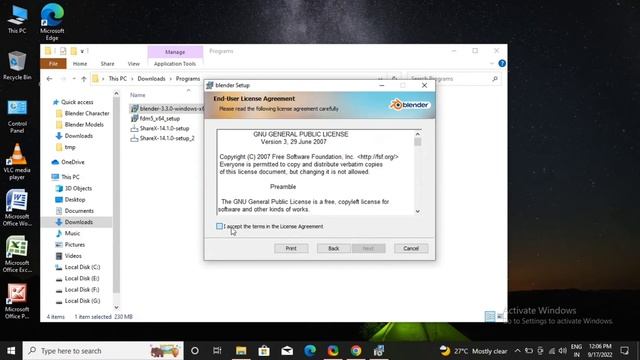Close the Blender Setup dialog
The width and height of the screenshot is (640, 360).
pyautogui.click(x=424, y=85)
